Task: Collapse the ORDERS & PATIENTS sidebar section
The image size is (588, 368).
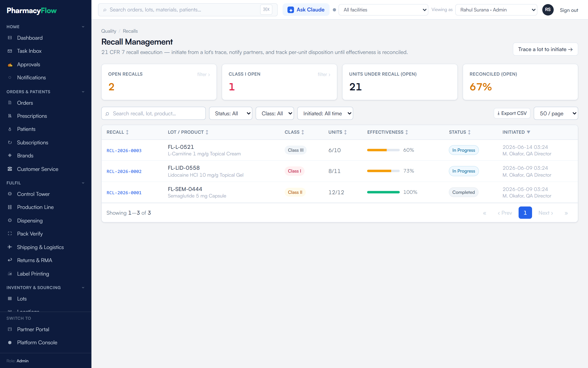Action: pyautogui.click(x=83, y=92)
